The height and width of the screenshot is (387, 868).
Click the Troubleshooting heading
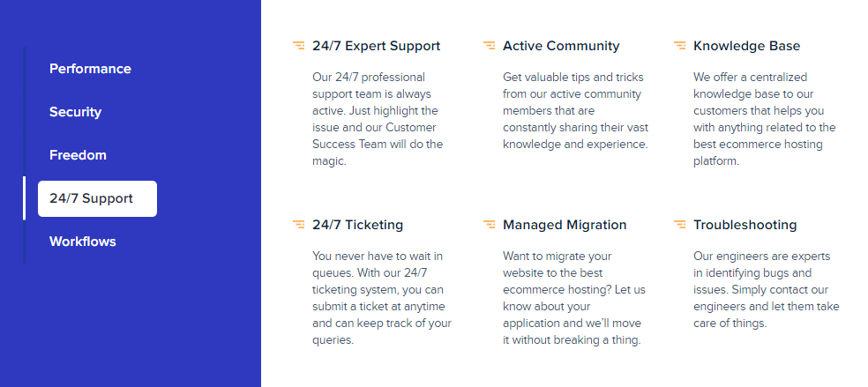[x=745, y=225]
